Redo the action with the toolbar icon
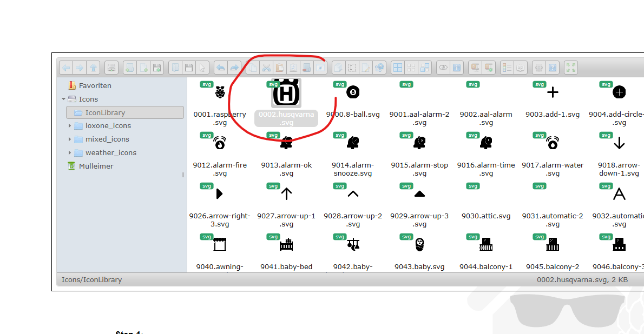The width and height of the screenshot is (644, 334). (234, 68)
